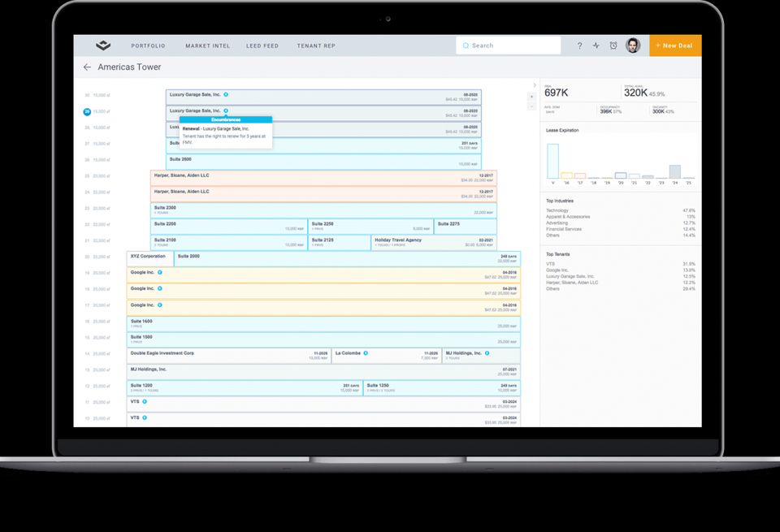Open the Suite 2200 block
The image size is (780, 532).
tap(229, 227)
